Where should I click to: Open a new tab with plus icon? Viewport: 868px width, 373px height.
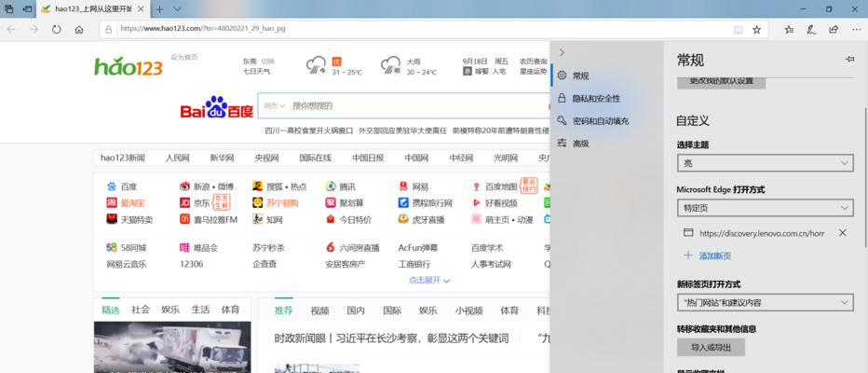(x=159, y=9)
